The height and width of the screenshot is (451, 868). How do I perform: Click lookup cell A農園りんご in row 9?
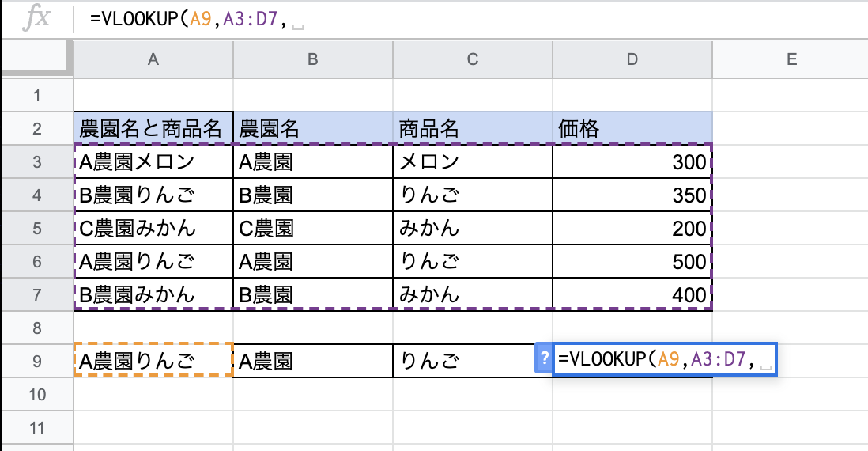153,362
